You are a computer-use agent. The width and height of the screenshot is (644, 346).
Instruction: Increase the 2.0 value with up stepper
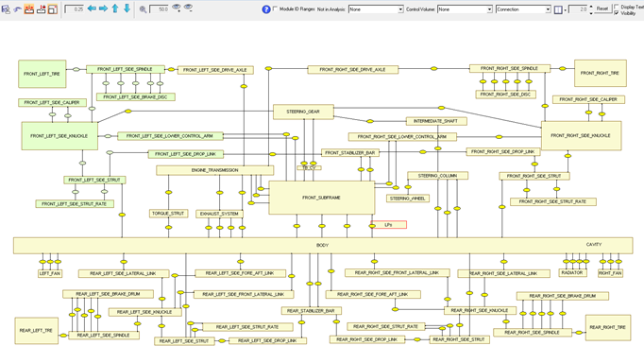pos(591,7)
